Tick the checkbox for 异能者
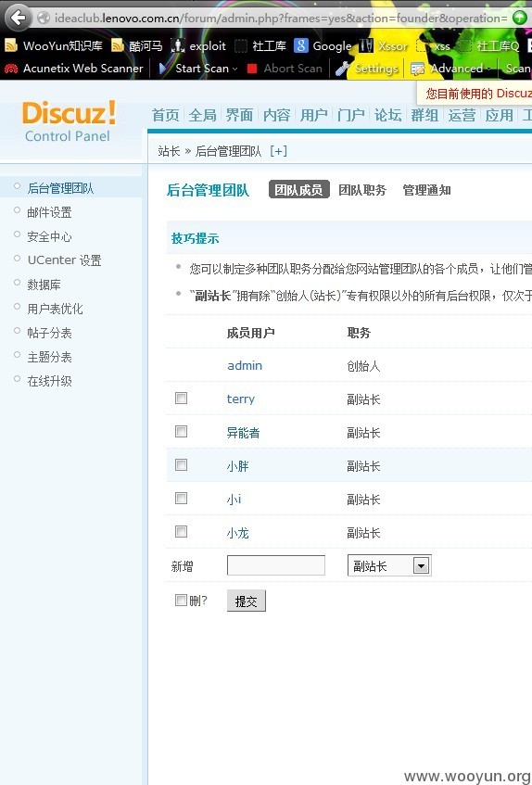The height and width of the screenshot is (785, 532). point(181,432)
